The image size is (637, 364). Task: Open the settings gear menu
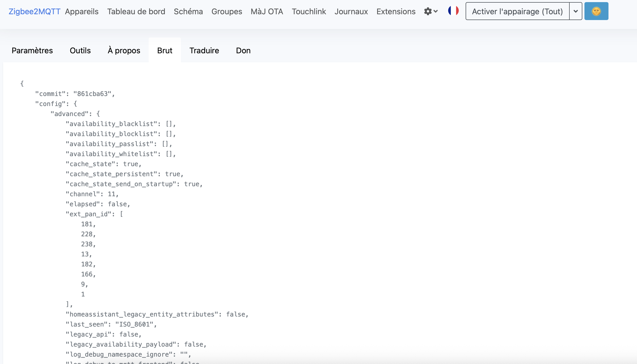(x=430, y=11)
